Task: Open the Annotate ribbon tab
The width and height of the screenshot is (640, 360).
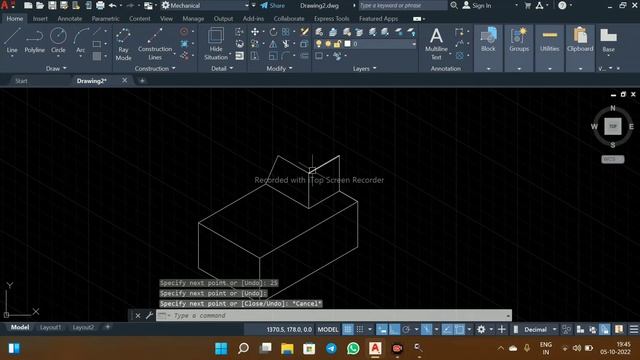Action: pos(69,19)
